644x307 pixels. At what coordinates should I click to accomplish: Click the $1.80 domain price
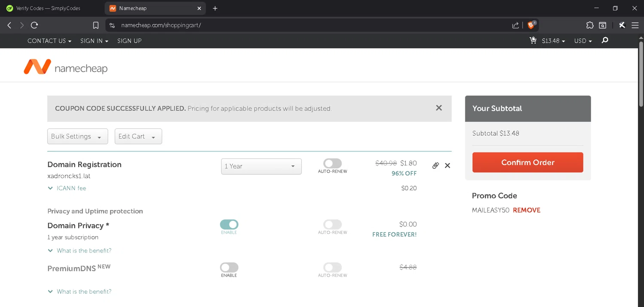[x=408, y=163]
